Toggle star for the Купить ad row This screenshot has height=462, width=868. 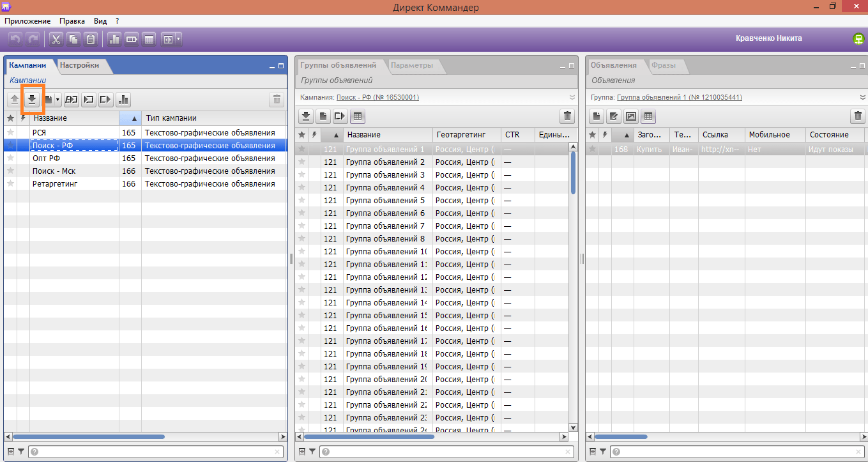[x=593, y=149]
